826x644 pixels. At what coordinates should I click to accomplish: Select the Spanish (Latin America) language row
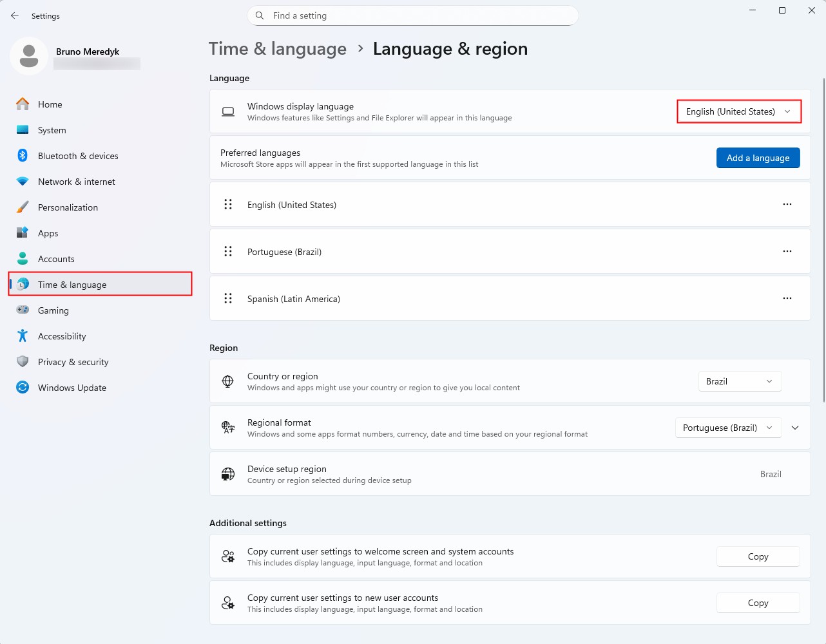(510, 298)
